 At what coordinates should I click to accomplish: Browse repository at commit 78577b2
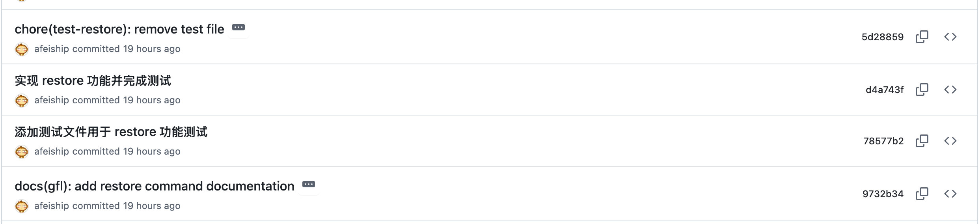[950, 141]
